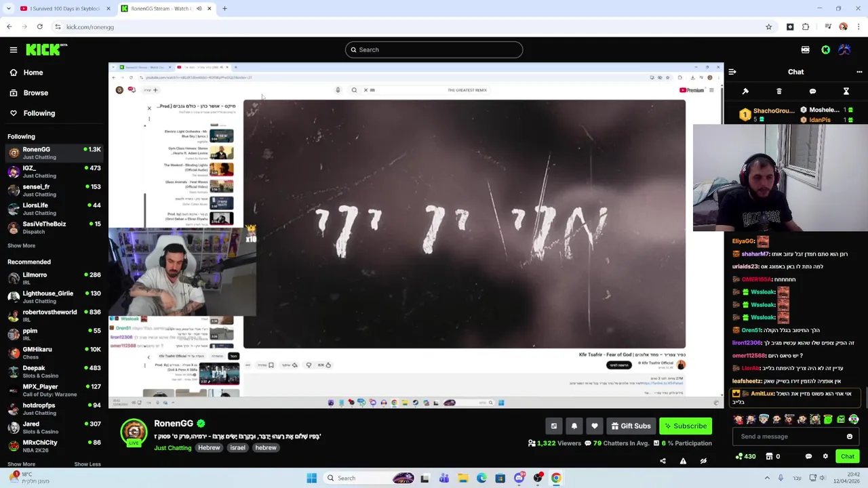Bookmark page with the star icon
This screenshot has height=488, width=868.
[768, 27]
